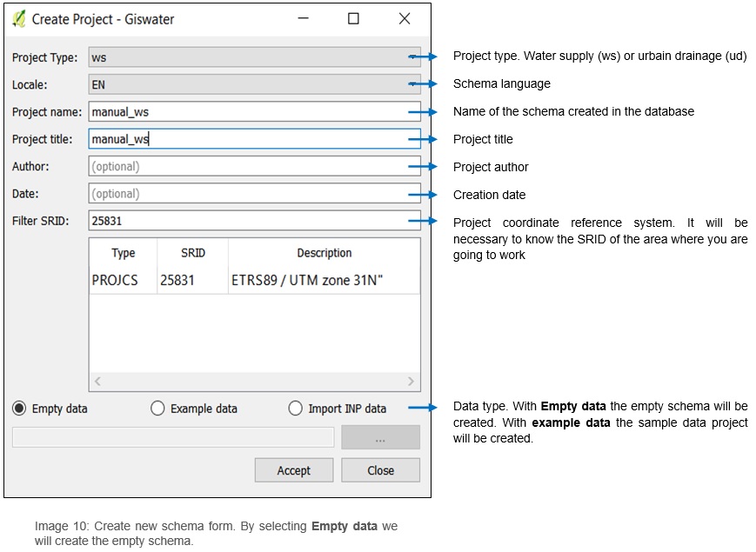756x552 pixels.
Task: Focus the Project title text field
Action: pos(254,139)
